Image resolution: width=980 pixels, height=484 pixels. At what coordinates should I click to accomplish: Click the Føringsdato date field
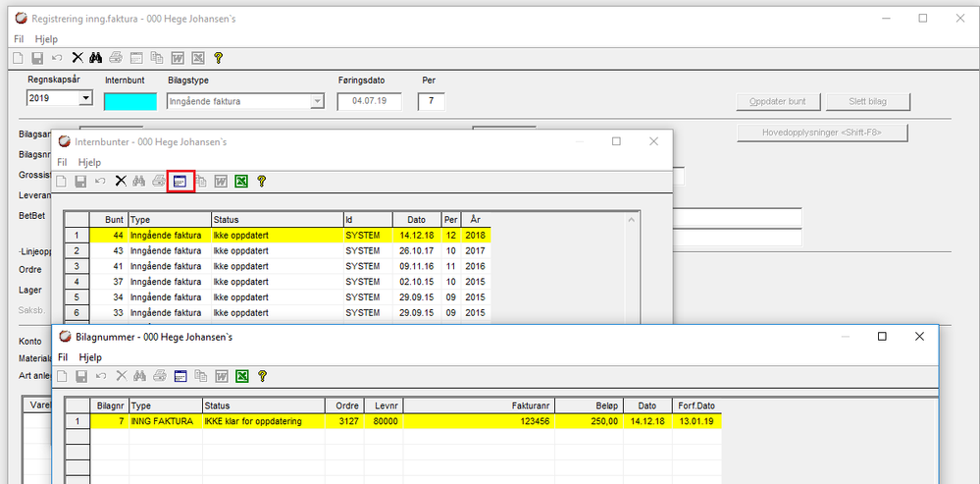tap(370, 100)
